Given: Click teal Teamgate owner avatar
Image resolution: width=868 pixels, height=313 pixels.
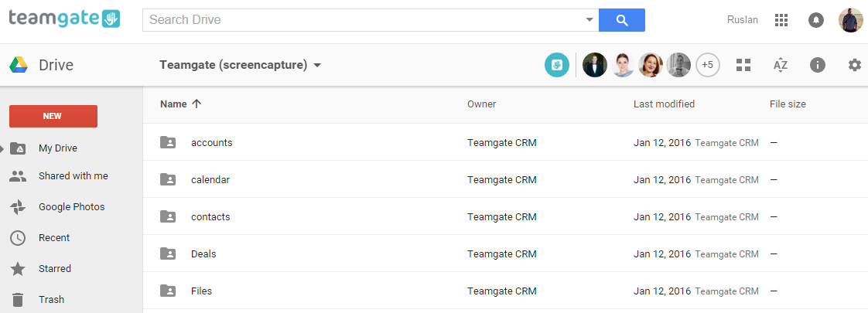Looking at the screenshot, I should click(x=557, y=65).
